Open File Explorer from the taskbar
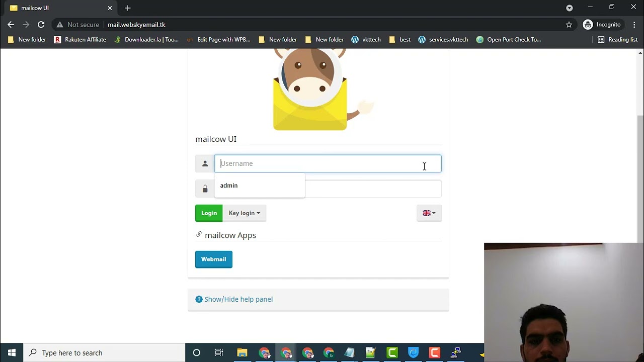 [x=242, y=352]
